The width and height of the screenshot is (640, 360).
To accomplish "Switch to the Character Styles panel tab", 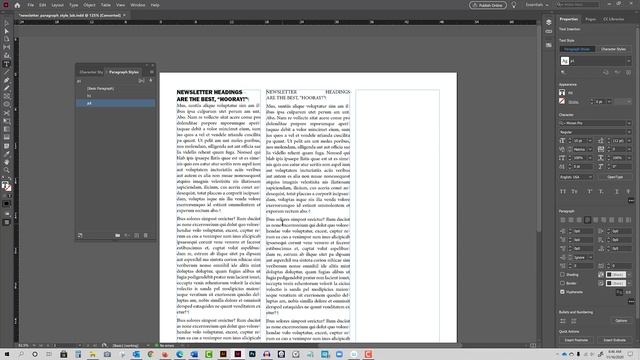I will (x=91, y=72).
